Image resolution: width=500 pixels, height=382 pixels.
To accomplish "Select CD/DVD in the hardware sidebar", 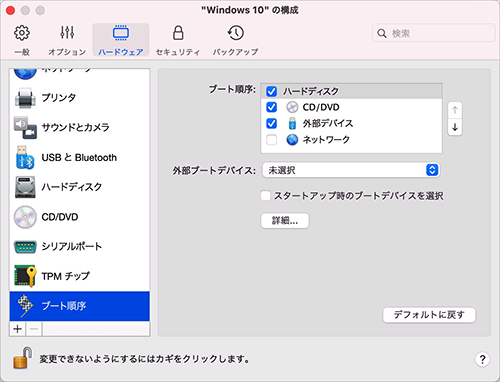I will click(x=80, y=217).
